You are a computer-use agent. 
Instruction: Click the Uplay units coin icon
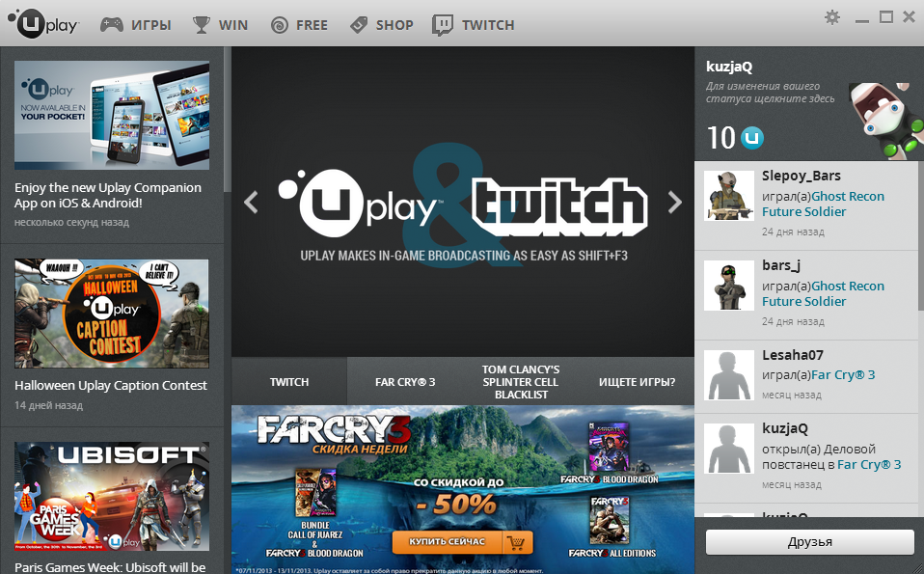[x=752, y=139]
